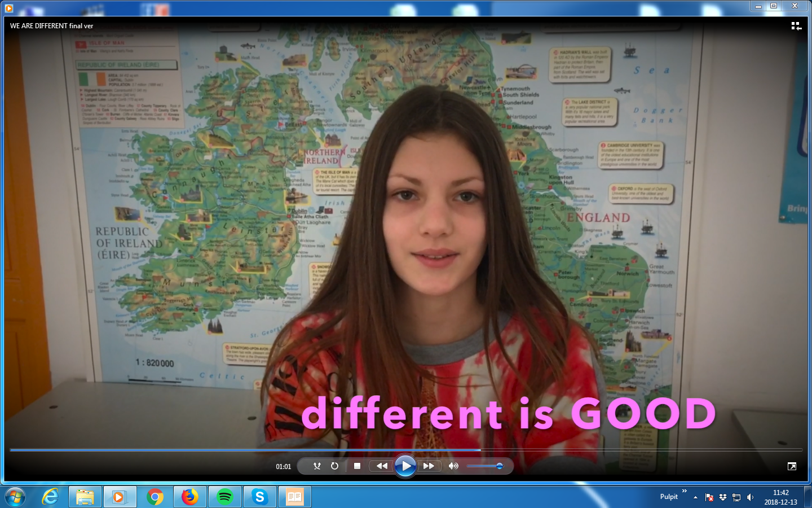Switch to Library view icon
The height and width of the screenshot is (508, 812).
(x=796, y=26)
